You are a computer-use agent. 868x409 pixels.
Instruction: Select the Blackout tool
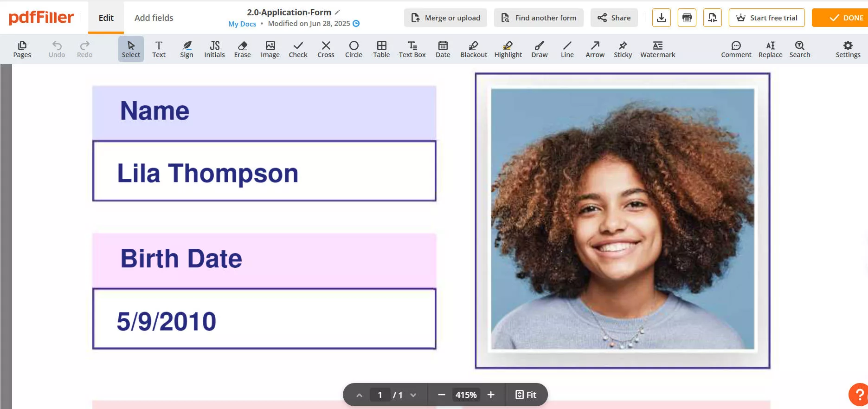coord(473,49)
